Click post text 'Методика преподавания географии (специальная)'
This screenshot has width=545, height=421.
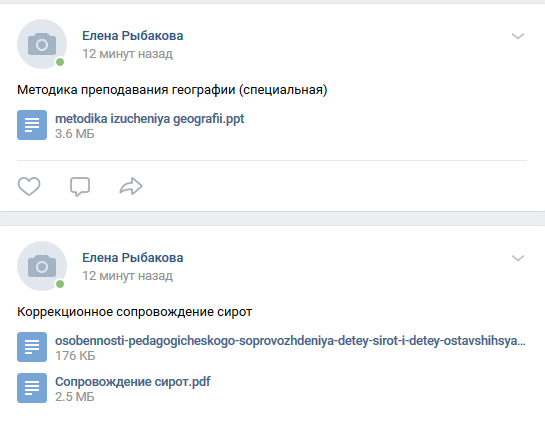172,90
